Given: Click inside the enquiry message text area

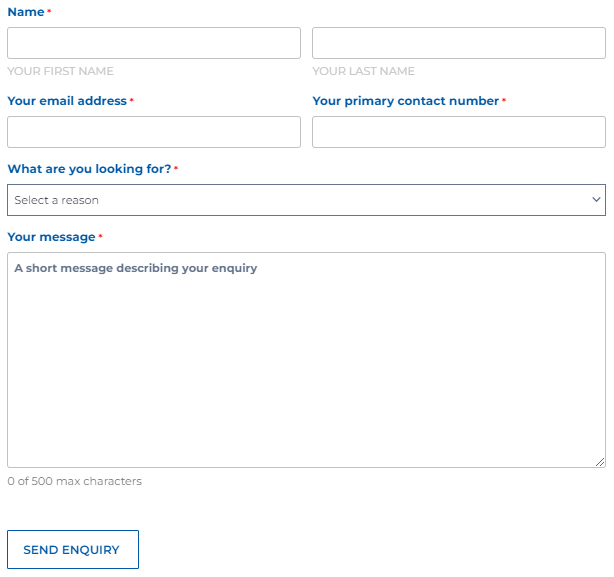Looking at the screenshot, I should 306,360.
